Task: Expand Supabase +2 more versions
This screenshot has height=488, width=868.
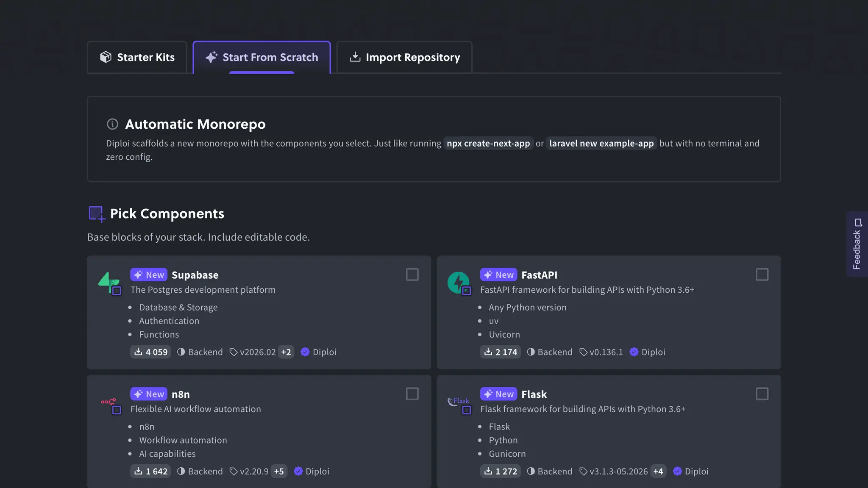Action: pos(286,352)
